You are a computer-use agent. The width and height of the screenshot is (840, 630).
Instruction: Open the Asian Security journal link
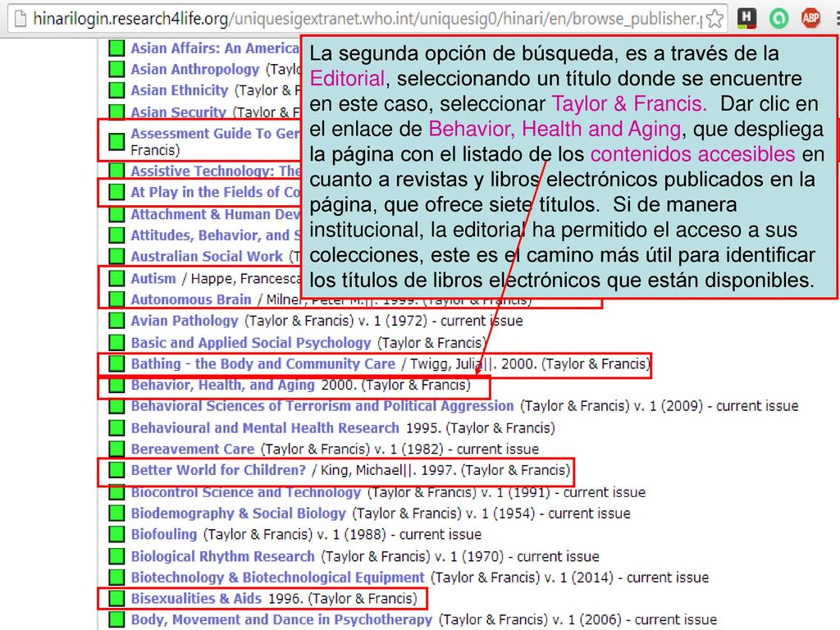coord(178,112)
